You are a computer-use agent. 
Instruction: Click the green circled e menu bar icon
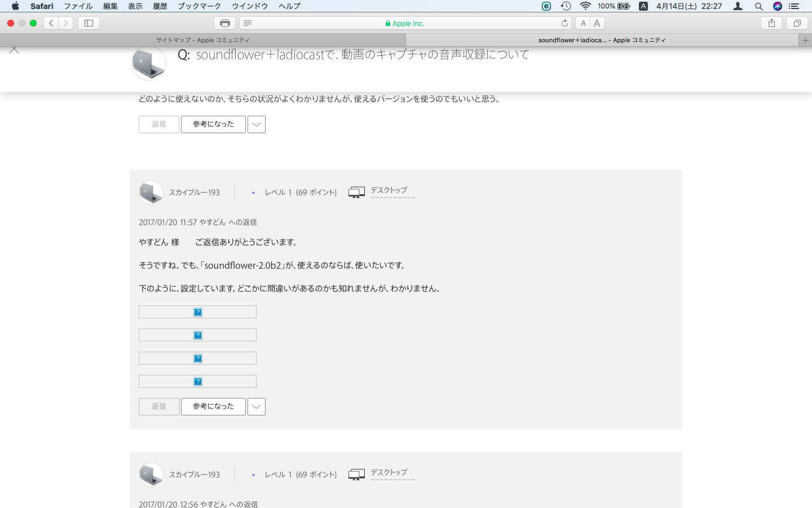click(546, 6)
